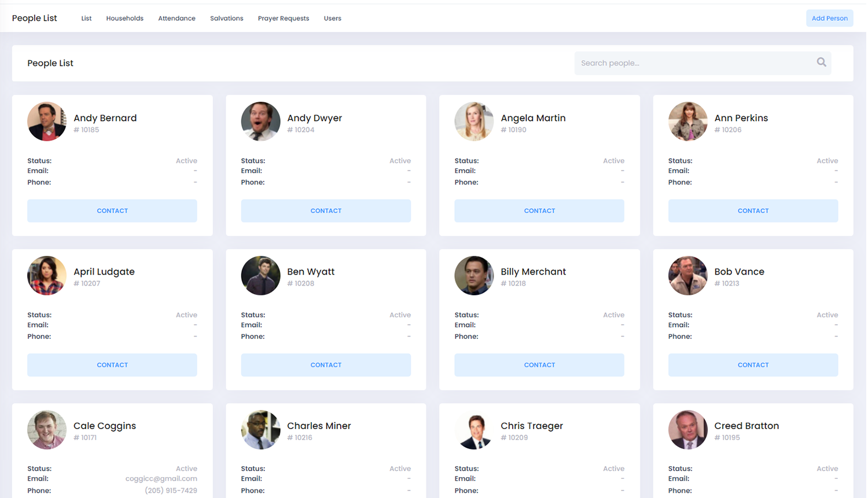Select ID # 10216 text

[x=300, y=438]
